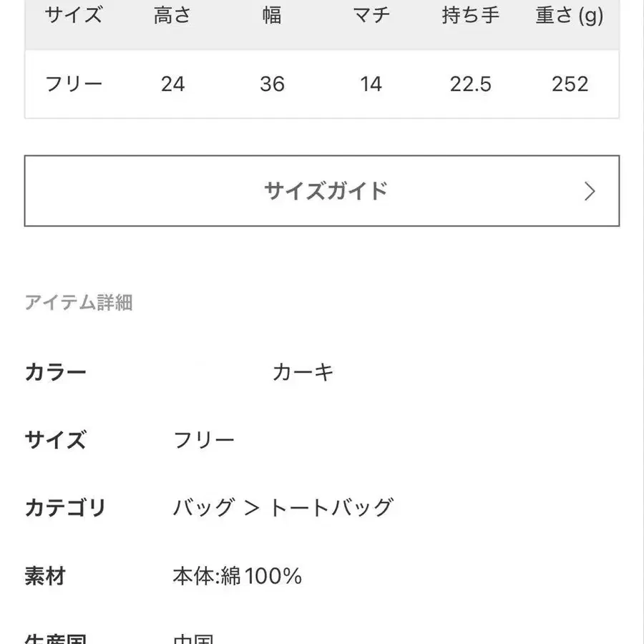
Task: Click the 高さ column header
Action: pyautogui.click(x=172, y=14)
